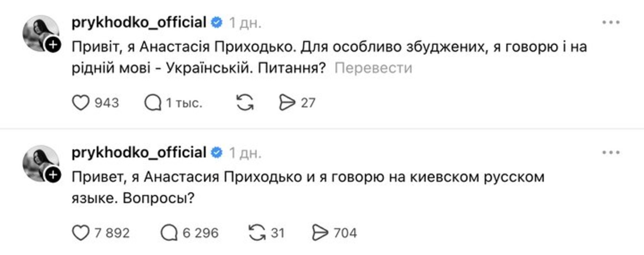Click the verified badge on top post

217,22
